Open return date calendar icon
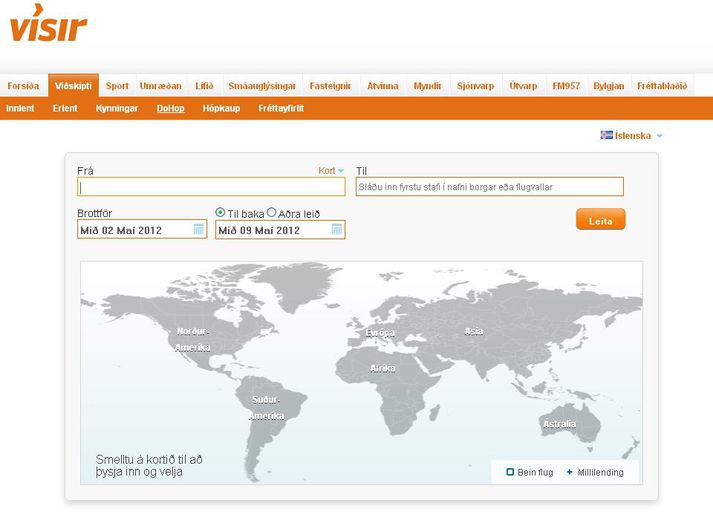This screenshot has width=713, height=512. 336,229
